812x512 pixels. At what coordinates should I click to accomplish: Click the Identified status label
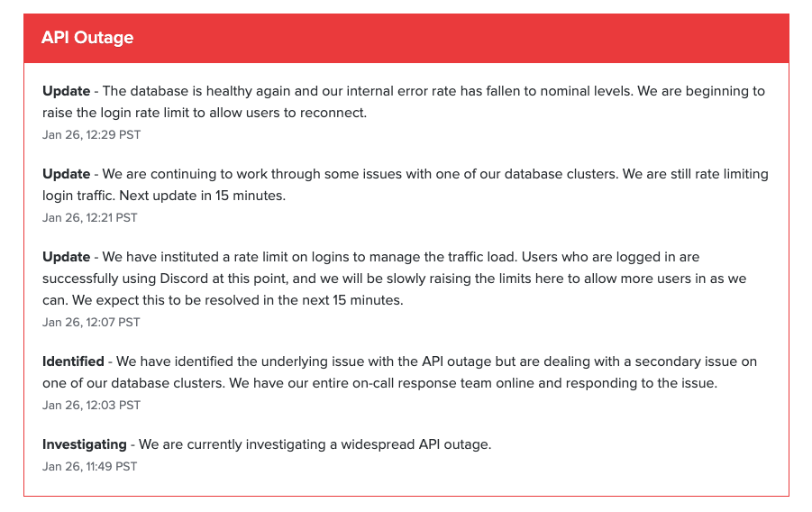tap(73, 361)
